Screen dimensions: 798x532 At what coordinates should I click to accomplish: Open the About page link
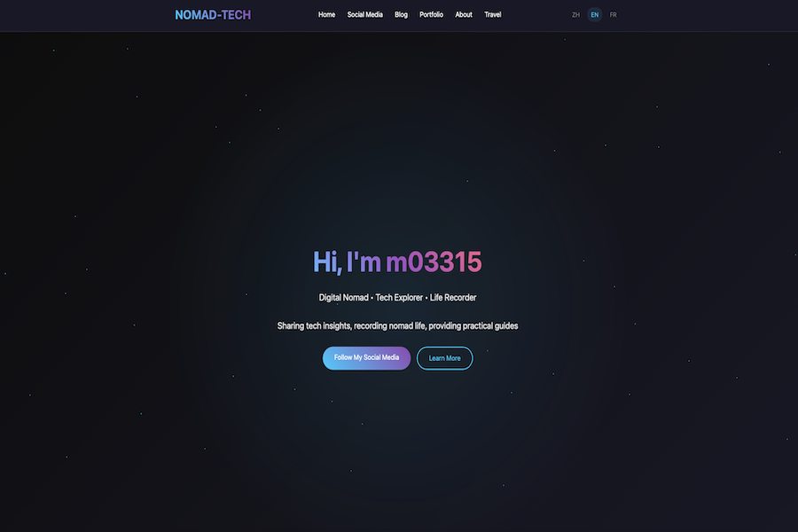coord(464,15)
